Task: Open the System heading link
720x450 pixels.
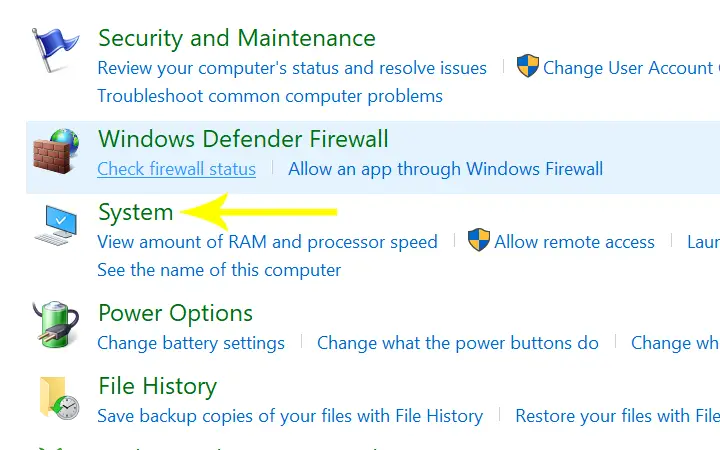Action: 135,213
